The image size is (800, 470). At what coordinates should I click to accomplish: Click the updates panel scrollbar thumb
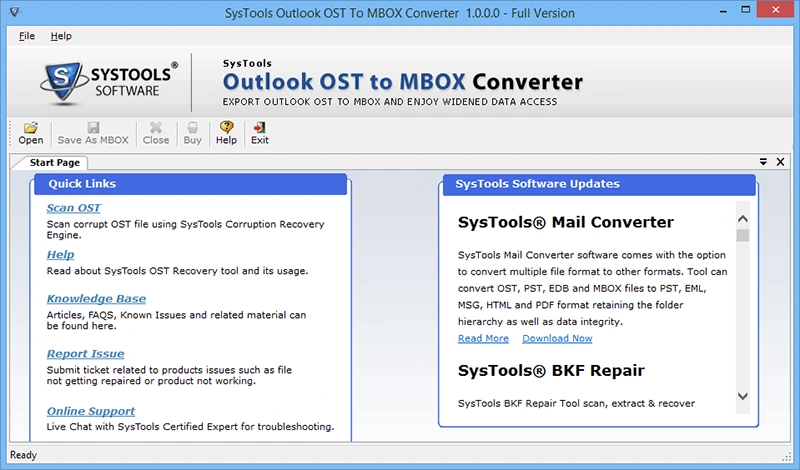[743, 236]
